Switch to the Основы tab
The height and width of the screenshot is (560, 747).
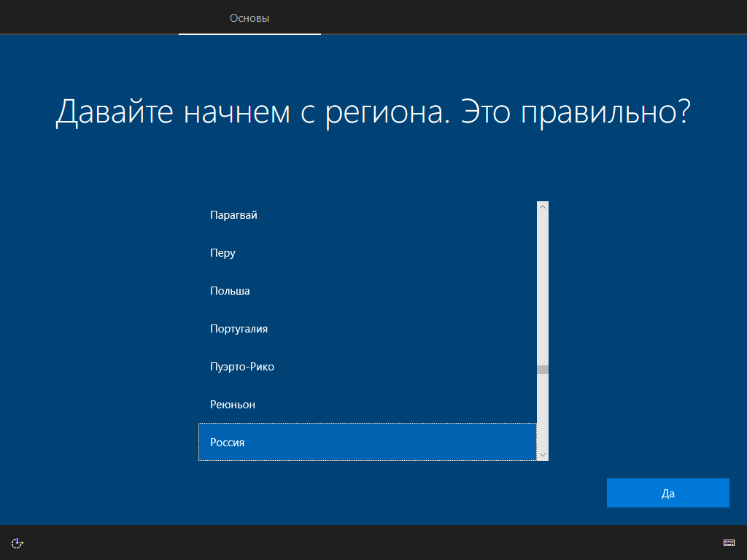click(249, 18)
